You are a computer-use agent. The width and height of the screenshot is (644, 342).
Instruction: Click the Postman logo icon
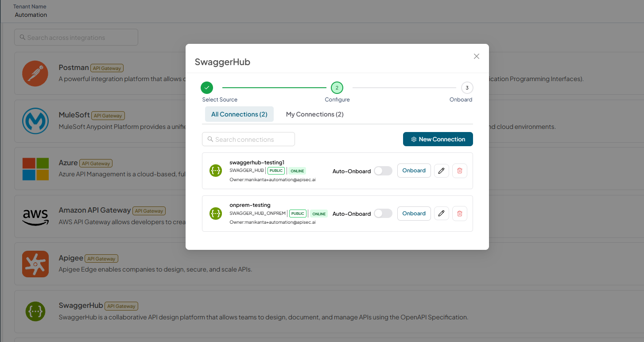[35, 73]
